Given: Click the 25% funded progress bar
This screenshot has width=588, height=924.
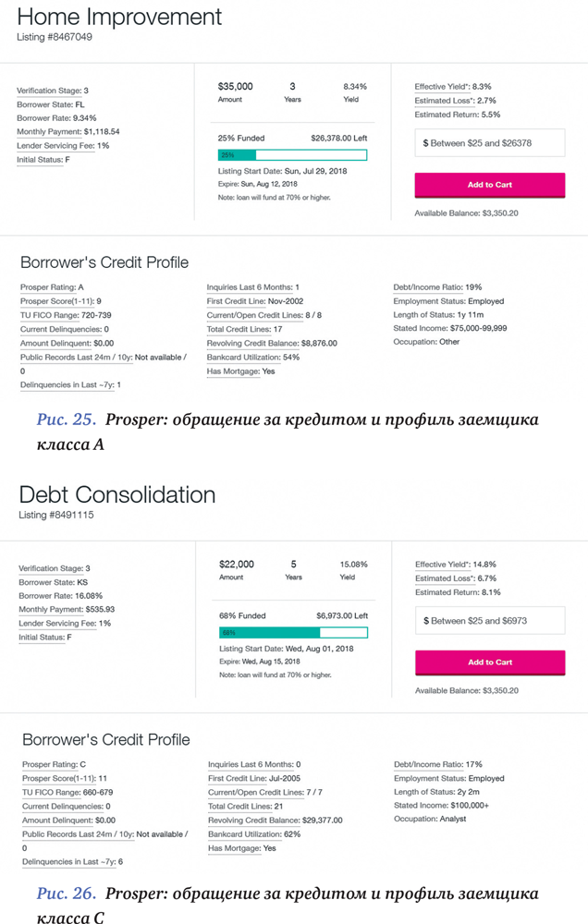Looking at the screenshot, I should point(292,155).
